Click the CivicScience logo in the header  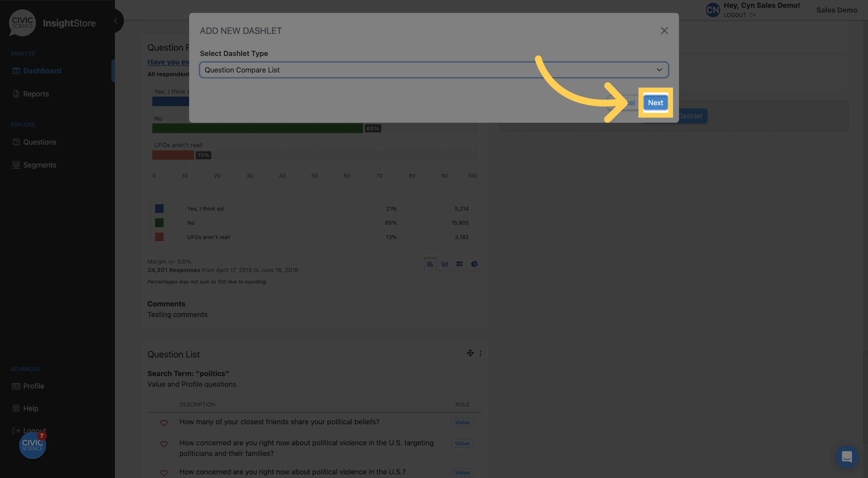tap(22, 23)
